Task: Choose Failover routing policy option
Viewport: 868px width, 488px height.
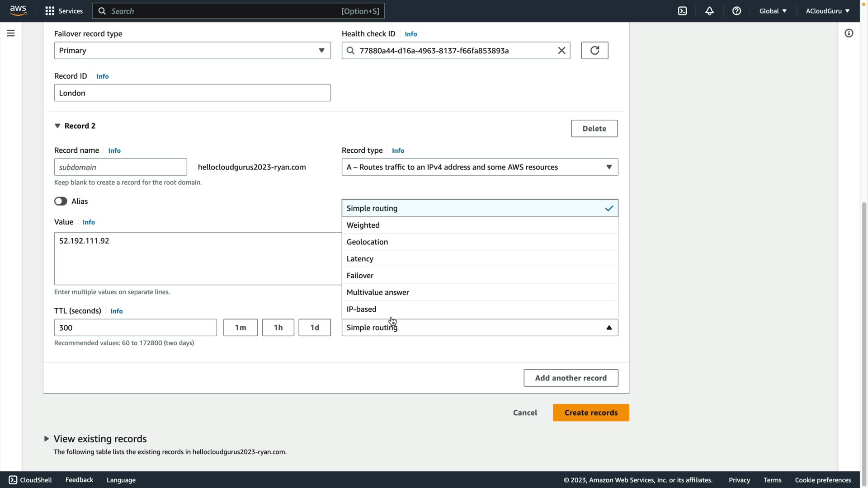Action: coord(360,276)
